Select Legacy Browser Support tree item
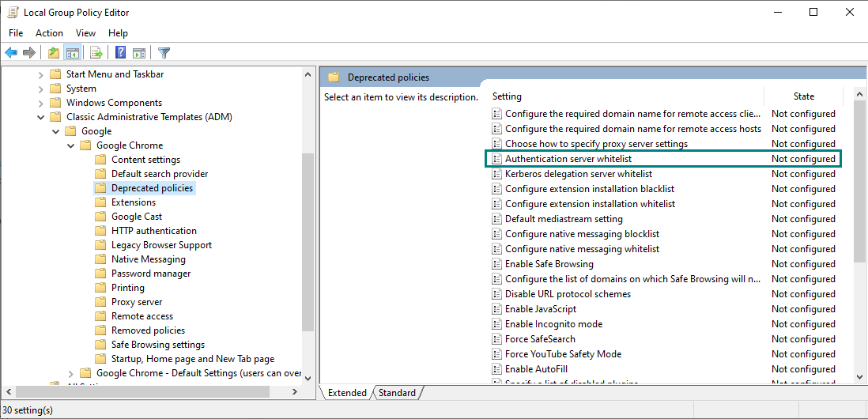868x419 pixels. pyautogui.click(x=161, y=244)
